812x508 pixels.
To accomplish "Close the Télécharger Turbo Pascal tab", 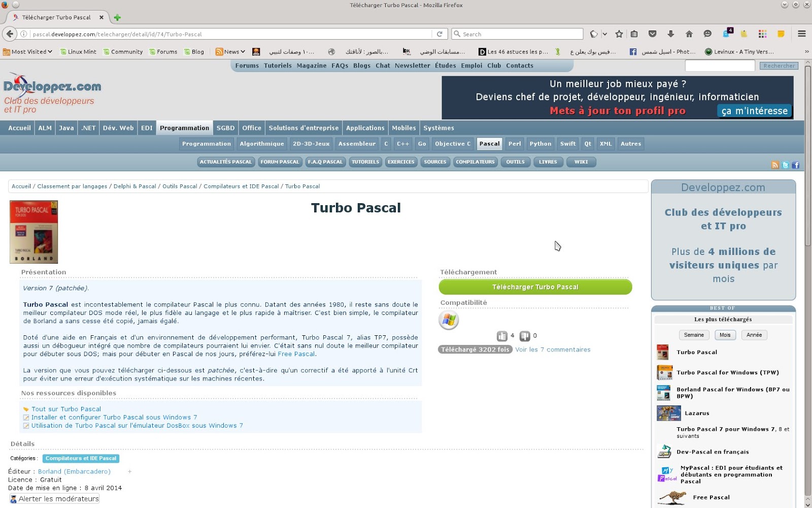I will point(101,17).
